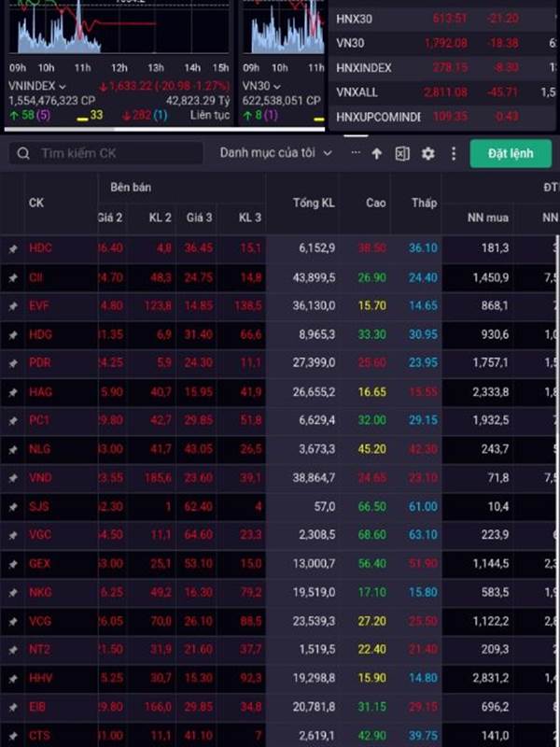The width and height of the screenshot is (560, 747).
Task: Open the horizontal ellipsis next to watchlist
Action: (356, 152)
